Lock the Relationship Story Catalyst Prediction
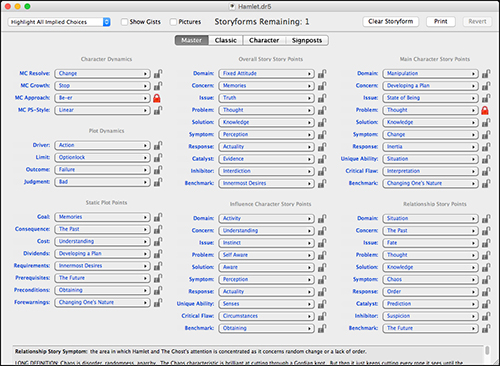The height and width of the screenshot is (366, 500). [x=486, y=304]
